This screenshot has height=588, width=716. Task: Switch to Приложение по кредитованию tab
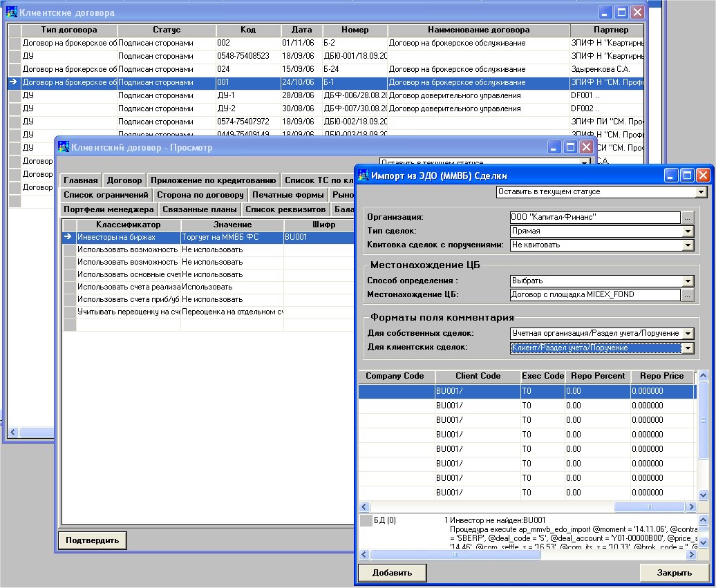point(214,180)
